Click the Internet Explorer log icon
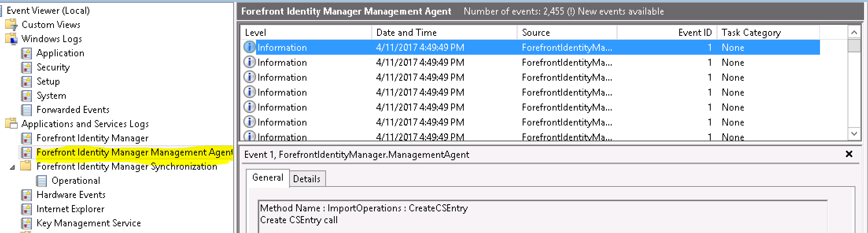This screenshot has width=868, height=233. point(26,209)
